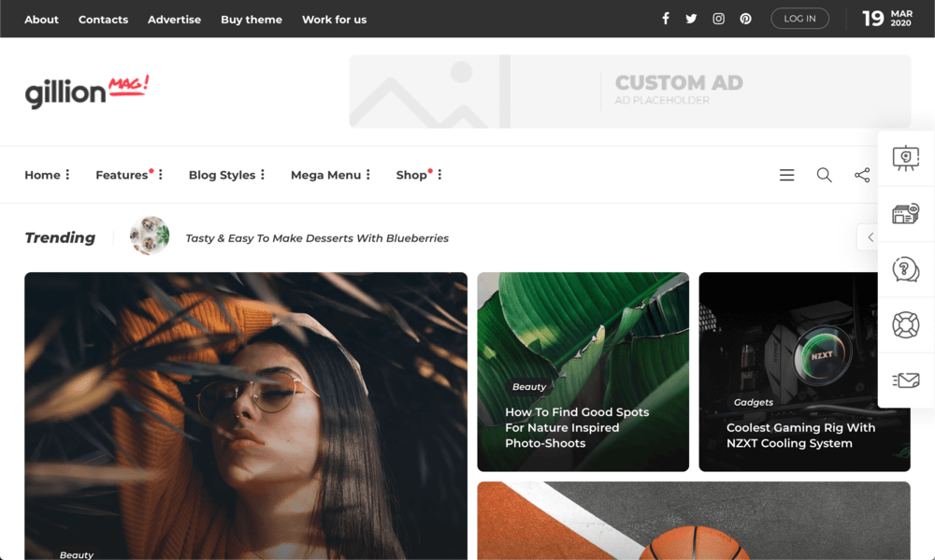The width and height of the screenshot is (935, 560).
Task: Expand the Home menu dots
Action: 67,175
